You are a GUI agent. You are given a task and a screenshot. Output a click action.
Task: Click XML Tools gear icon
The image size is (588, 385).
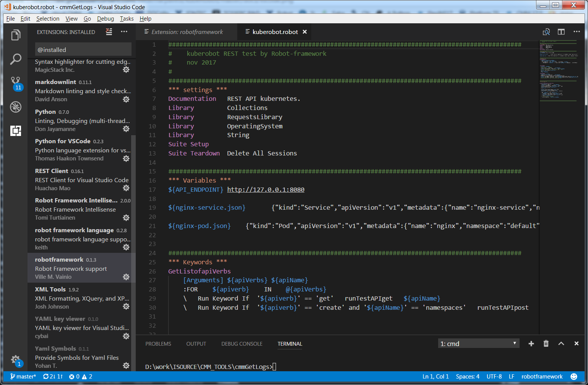pyautogui.click(x=126, y=306)
